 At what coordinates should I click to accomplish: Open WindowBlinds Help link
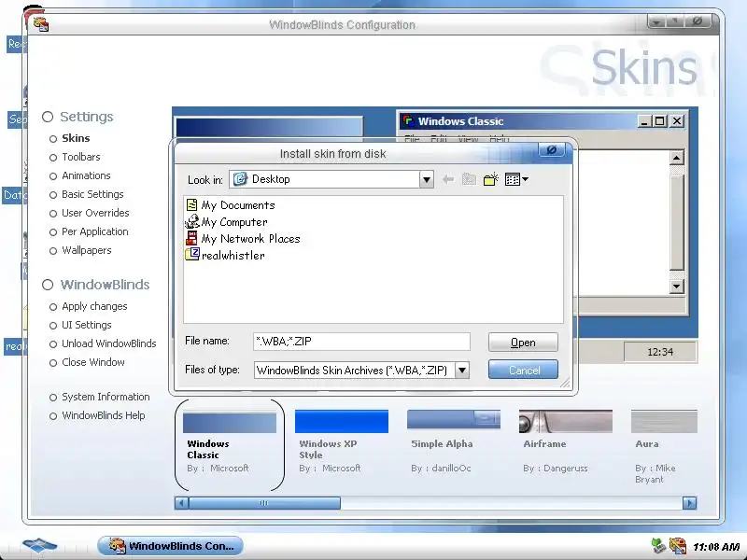tap(104, 415)
